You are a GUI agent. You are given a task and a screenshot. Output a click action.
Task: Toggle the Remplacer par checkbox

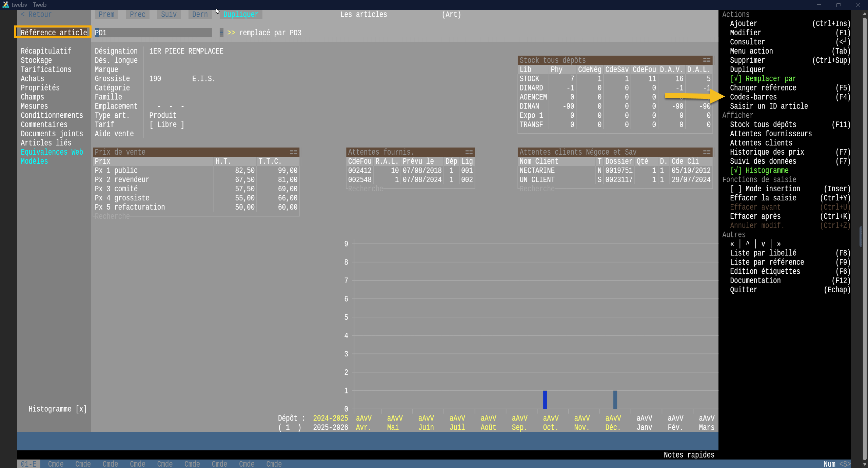[736, 79]
